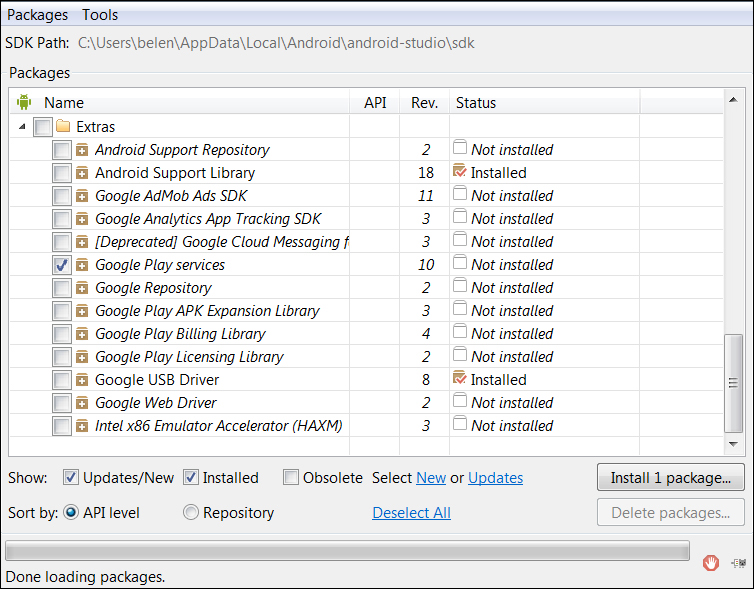Click the scrollbar down arrow

point(733,444)
